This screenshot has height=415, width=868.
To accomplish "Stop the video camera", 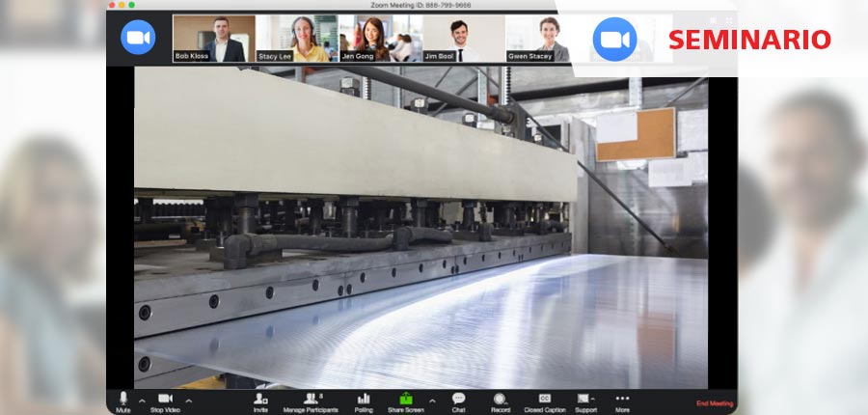I will (x=165, y=400).
